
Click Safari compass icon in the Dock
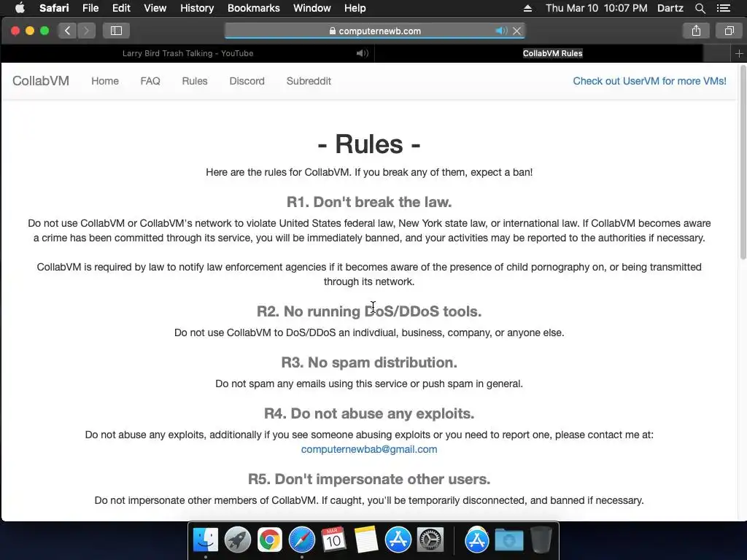tap(301, 540)
